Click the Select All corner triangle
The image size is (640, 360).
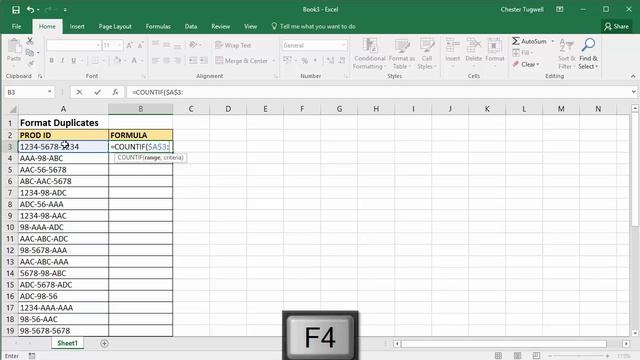point(13,109)
